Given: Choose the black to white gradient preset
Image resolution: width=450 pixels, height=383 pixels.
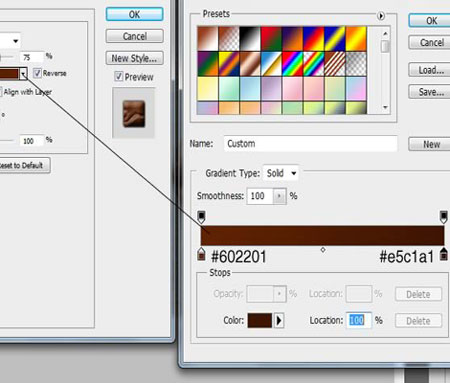Looking at the screenshot, I should [250, 39].
